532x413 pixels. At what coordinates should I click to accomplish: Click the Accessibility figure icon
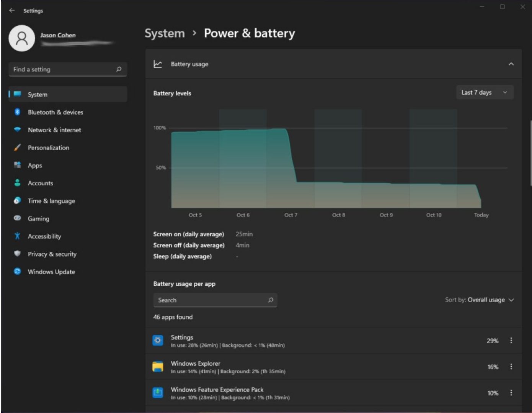[17, 236]
